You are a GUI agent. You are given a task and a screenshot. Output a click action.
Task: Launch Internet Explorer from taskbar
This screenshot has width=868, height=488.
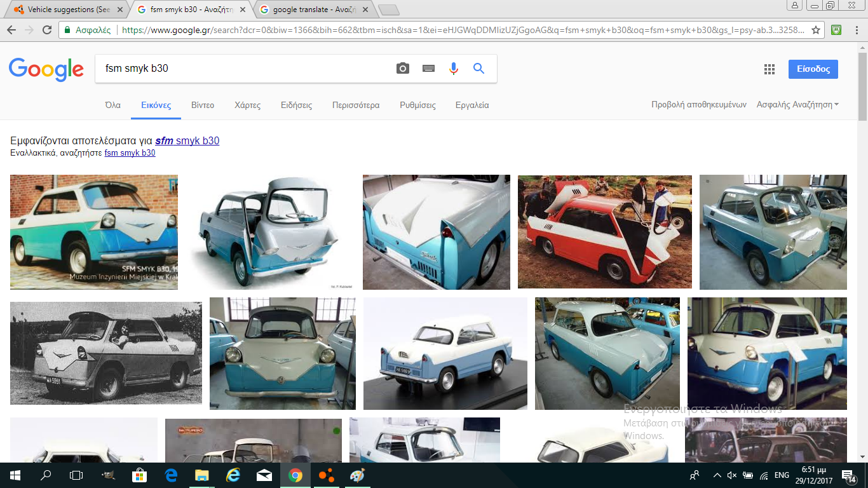point(233,475)
